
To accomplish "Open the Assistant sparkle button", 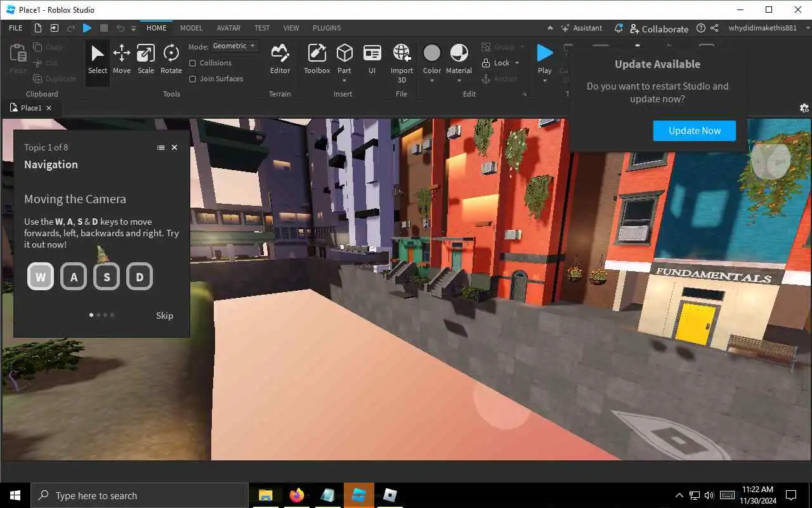I will pyautogui.click(x=581, y=28).
